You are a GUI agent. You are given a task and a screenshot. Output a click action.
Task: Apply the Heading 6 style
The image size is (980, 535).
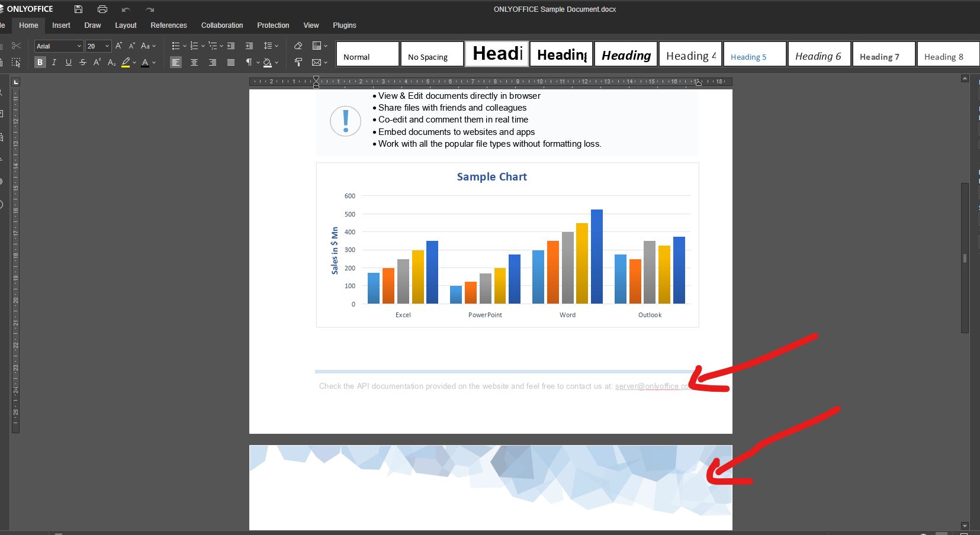click(x=820, y=54)
